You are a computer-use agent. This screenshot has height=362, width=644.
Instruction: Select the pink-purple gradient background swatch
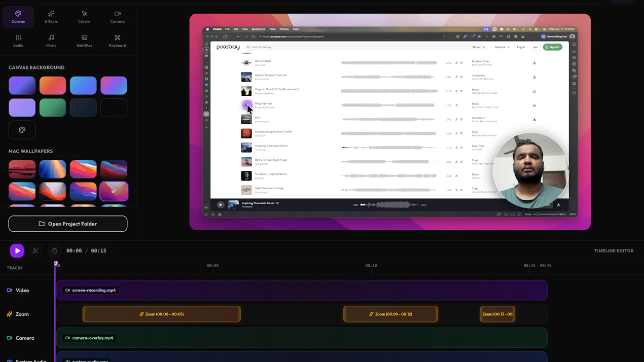(114, 86)
